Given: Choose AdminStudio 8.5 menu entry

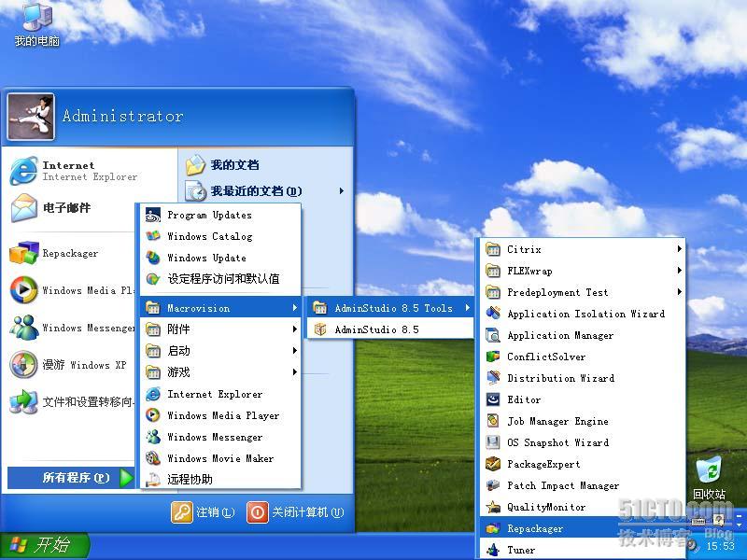Looking at the screenshot, I should [x=376, y=329].
